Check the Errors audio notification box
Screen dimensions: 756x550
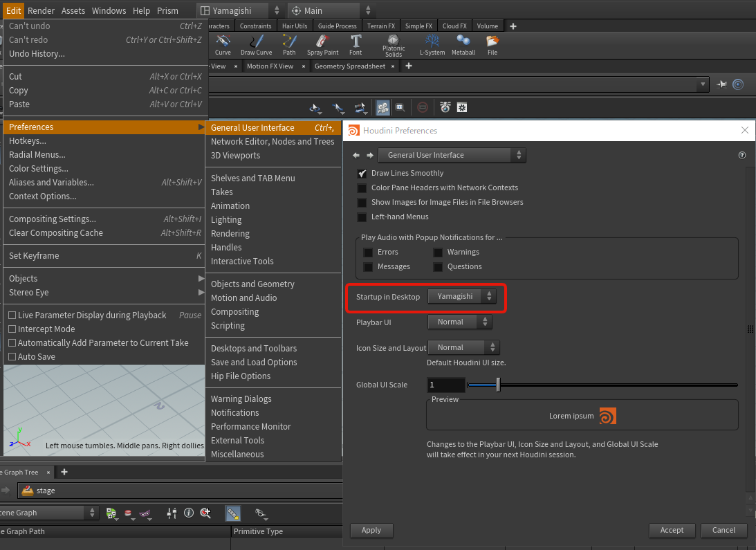click(x=368, y=252)
